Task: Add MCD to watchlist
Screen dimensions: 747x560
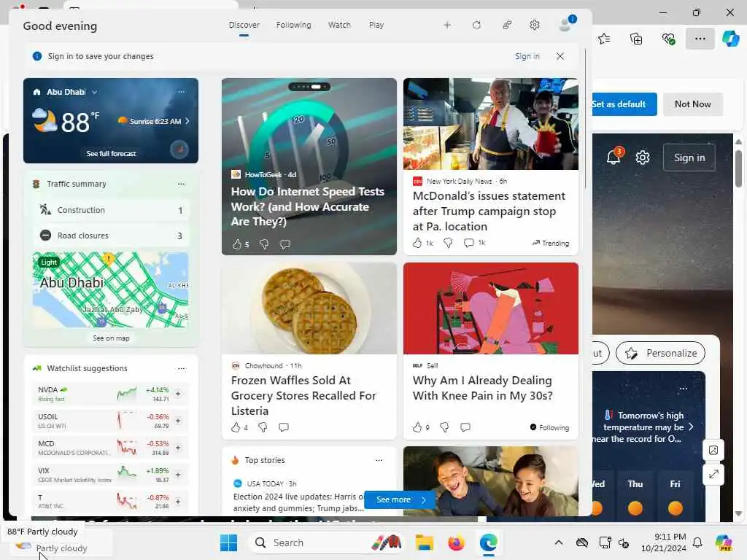Action: (178, 448)
